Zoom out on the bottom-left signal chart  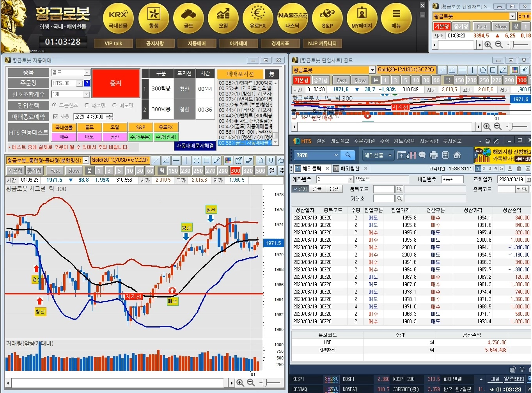click(251, 383)
